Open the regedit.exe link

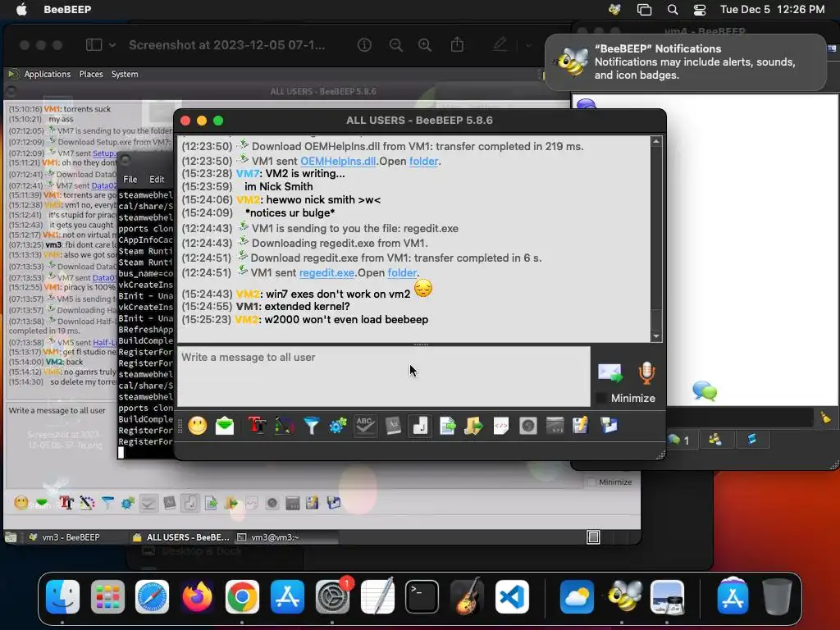pos(326,272)
